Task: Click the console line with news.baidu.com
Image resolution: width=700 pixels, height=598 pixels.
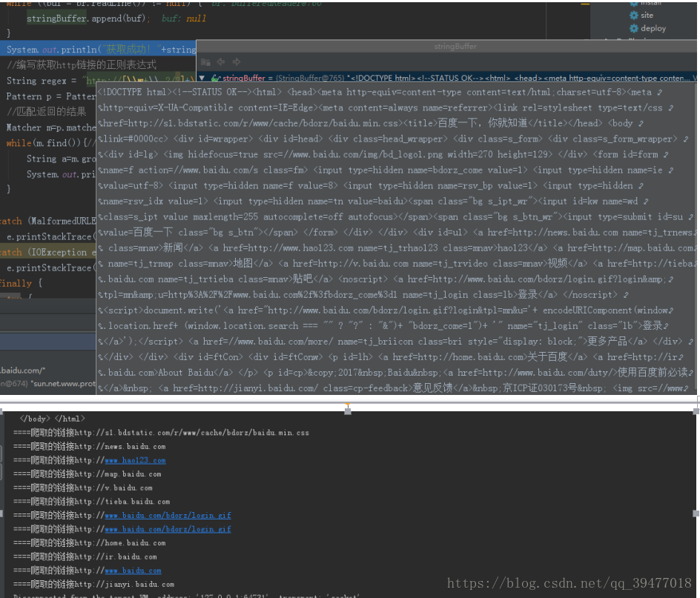Action: (89, 446)
